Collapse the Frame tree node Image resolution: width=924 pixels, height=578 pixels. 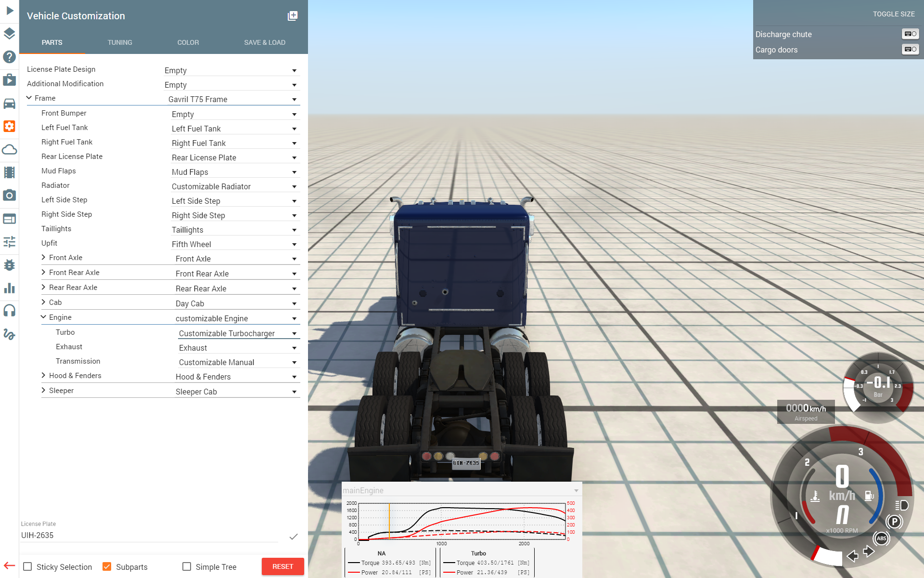point(29,98)
